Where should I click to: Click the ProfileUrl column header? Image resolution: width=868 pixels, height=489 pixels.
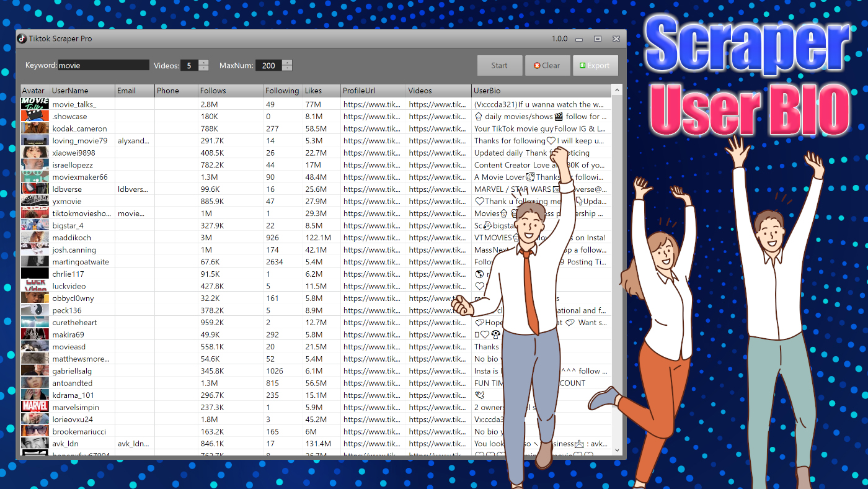coord(373,91)
